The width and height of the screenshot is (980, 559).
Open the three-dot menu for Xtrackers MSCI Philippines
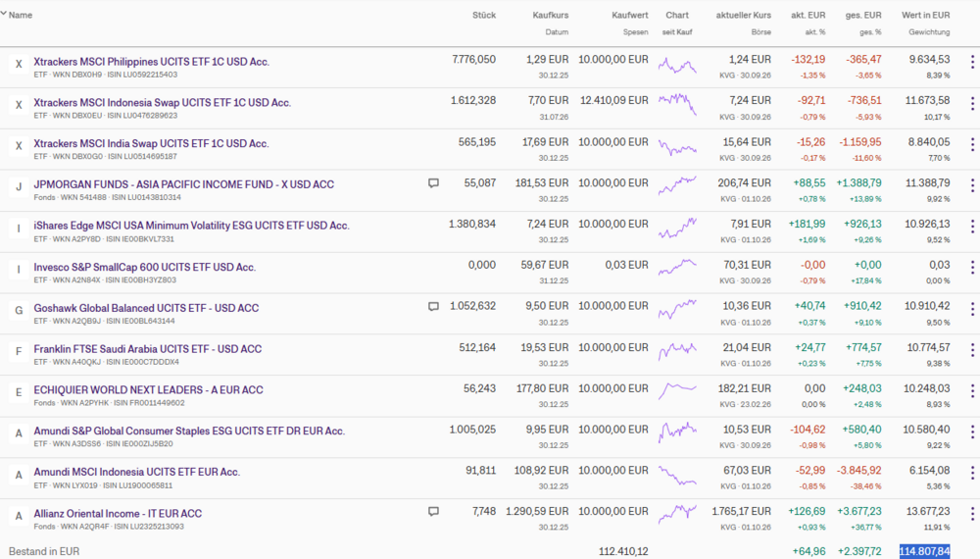coord(972,62)
